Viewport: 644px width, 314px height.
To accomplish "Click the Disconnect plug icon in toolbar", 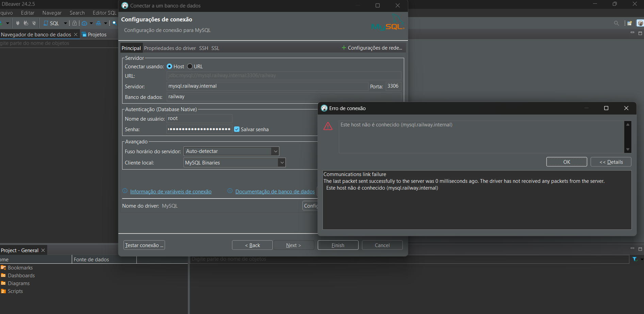I will pyautogui.click(x=34, y=23).
